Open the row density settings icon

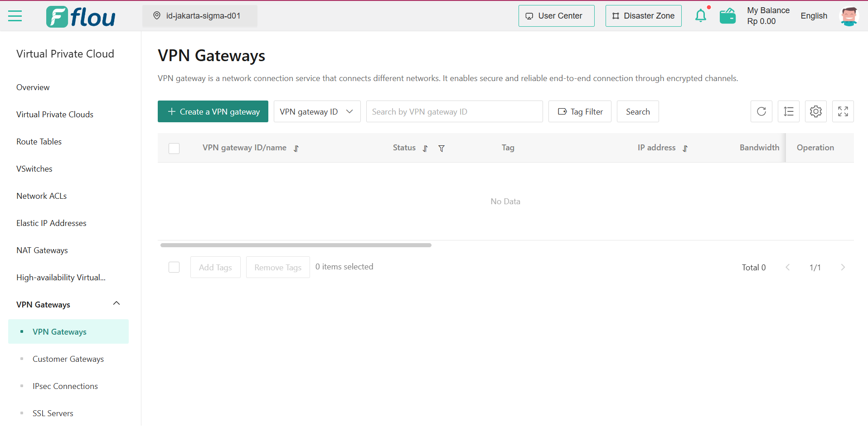click(x=789, y=111)
